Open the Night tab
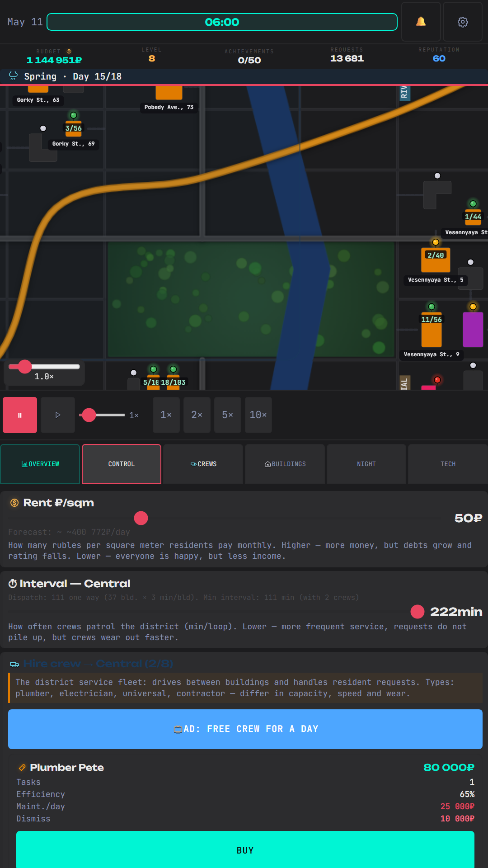488x868 pixels. pyautogui.click(x=366, y=464)
